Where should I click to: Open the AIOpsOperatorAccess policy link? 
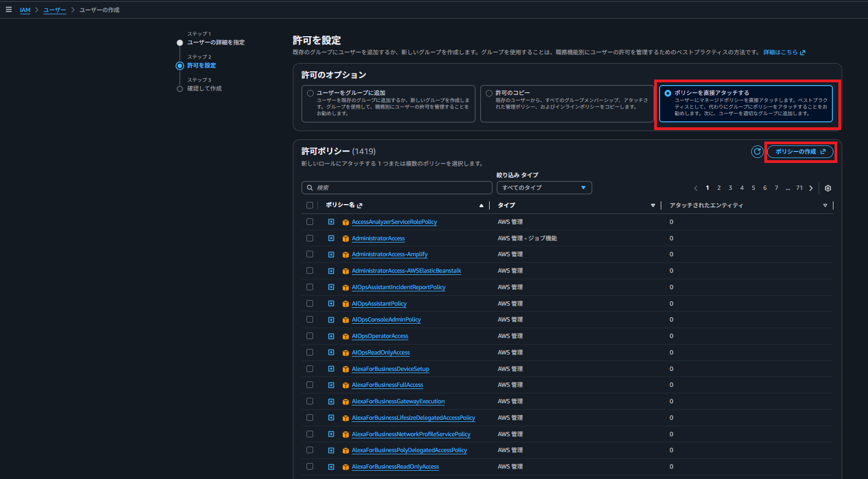(x=380, y=336)
